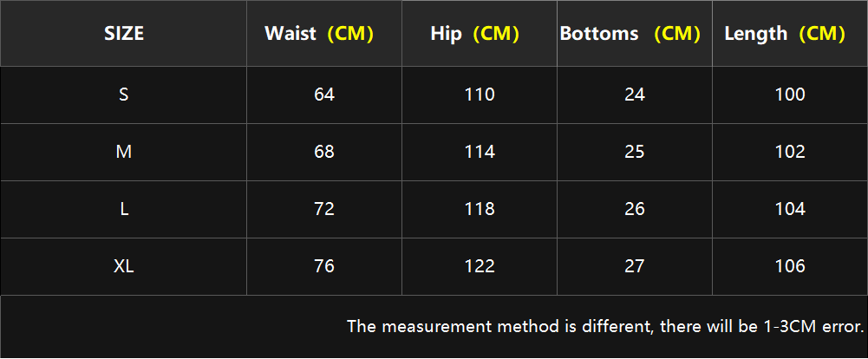This screenshot has height=359, width=868.
Task: Select the Bottoms (CM) header
Action: pyautogui.click(x=630, y=34)
